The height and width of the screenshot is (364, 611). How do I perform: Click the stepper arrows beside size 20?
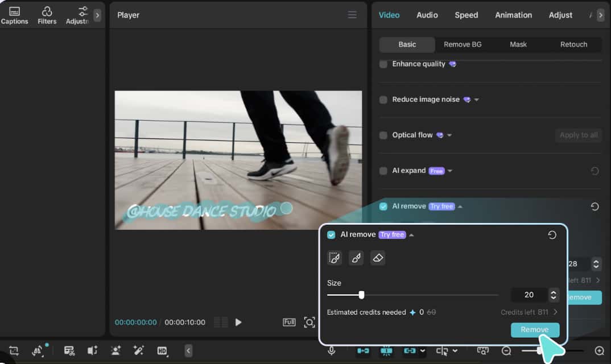point(554,295)
